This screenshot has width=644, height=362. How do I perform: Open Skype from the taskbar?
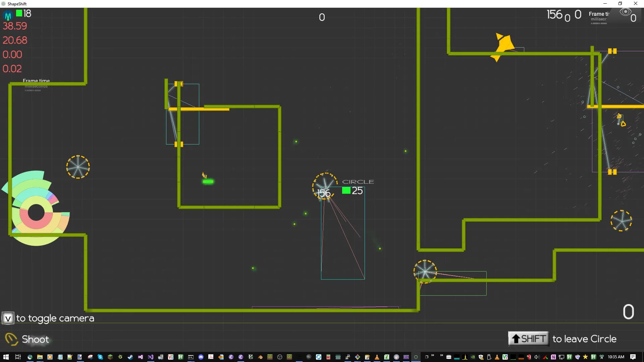coord(100,357)
